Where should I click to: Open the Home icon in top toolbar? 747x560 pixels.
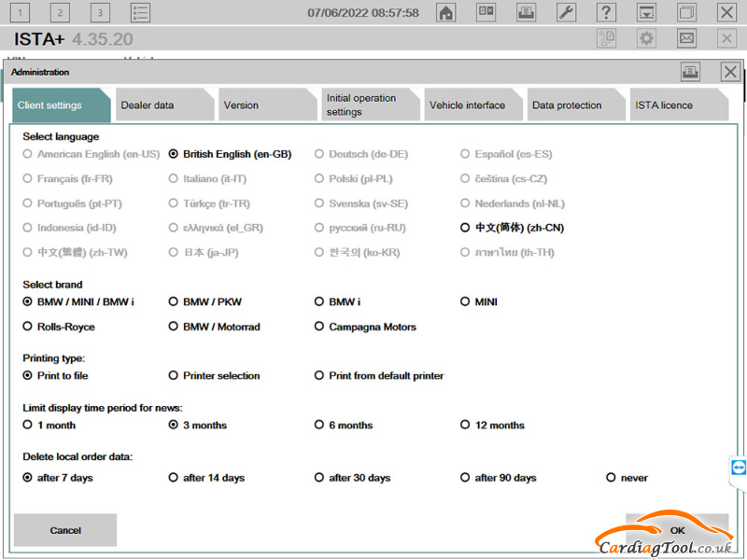click(x=446, y=12)
